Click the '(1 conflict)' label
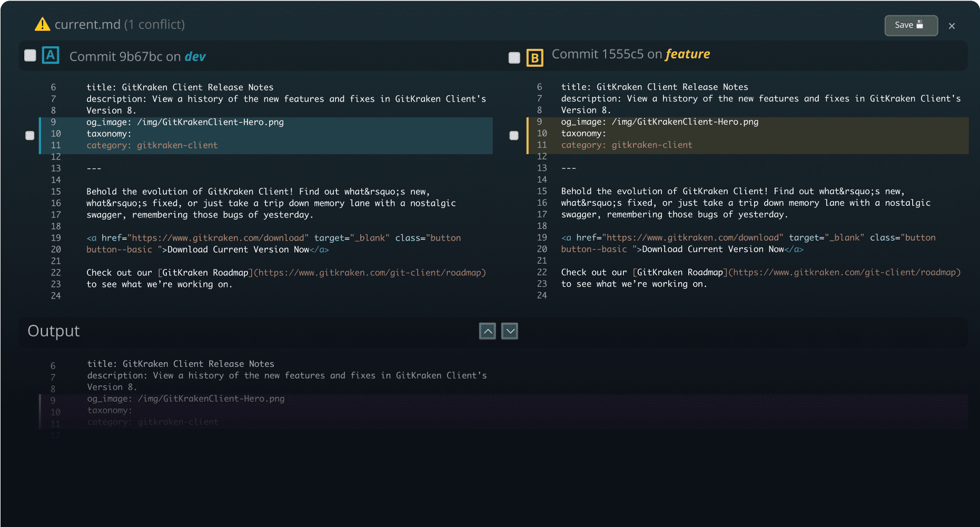Viewport: 980px width, 527px height. click(x=154, y=24)
